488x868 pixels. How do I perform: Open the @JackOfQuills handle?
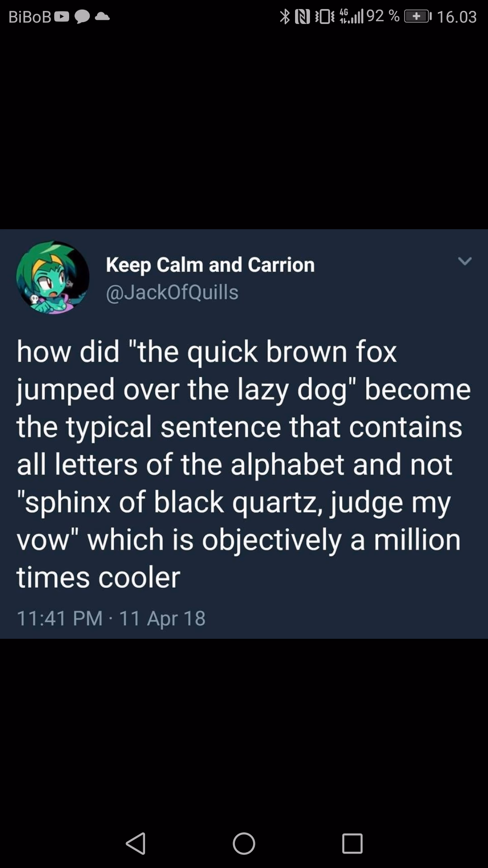[172, 292]
